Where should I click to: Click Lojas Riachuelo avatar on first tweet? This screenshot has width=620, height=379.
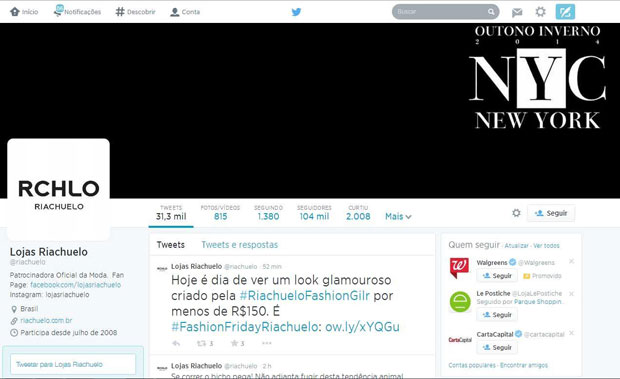[x=162, y=269]
